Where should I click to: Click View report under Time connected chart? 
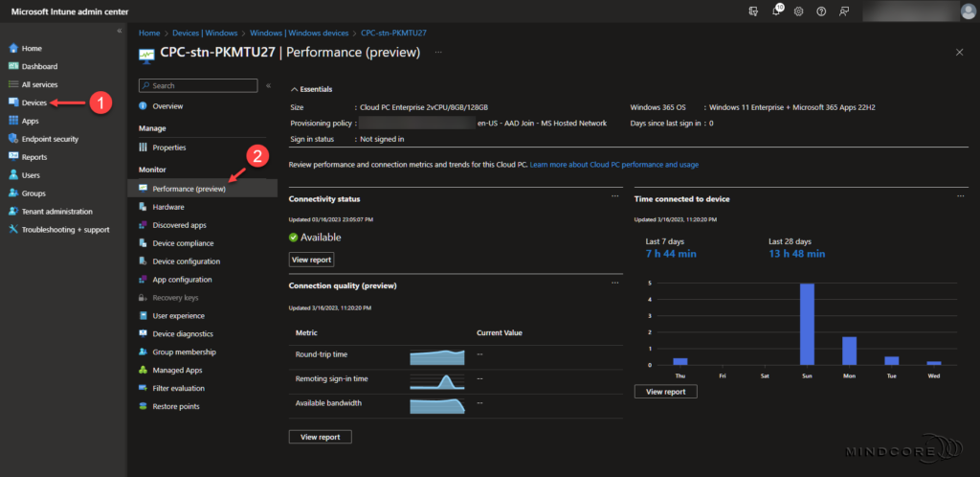click(666, 392)
